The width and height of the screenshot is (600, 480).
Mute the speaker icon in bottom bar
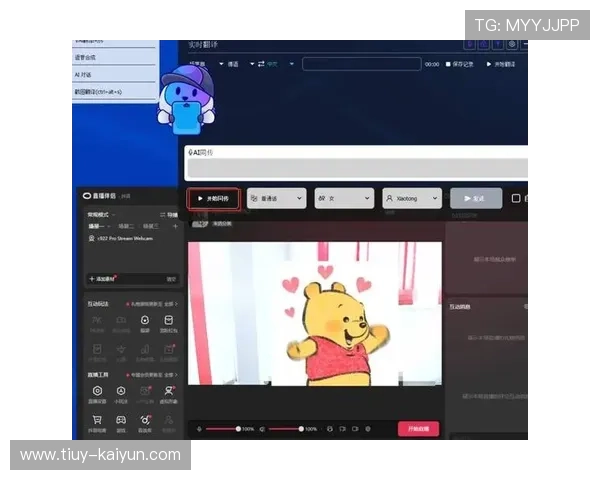(x=262, y=429)
